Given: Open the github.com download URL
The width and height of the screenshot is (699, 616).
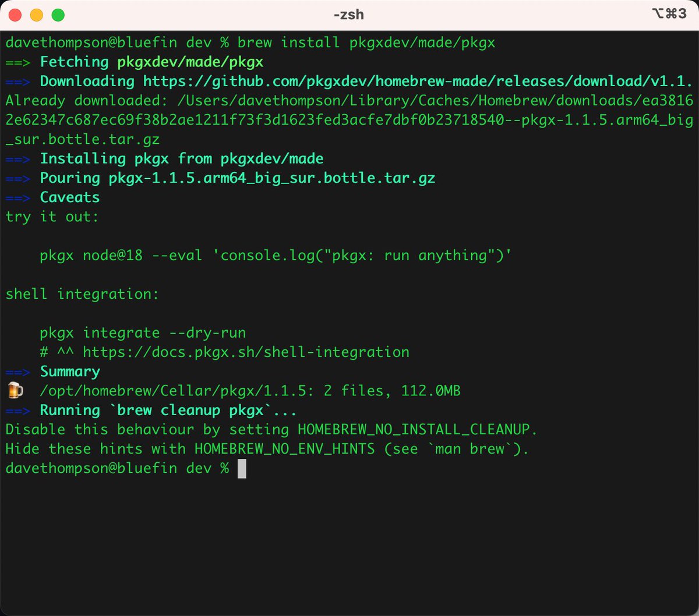Looking at the screenshot, I should pyautogui.click(x=418, y=82).
